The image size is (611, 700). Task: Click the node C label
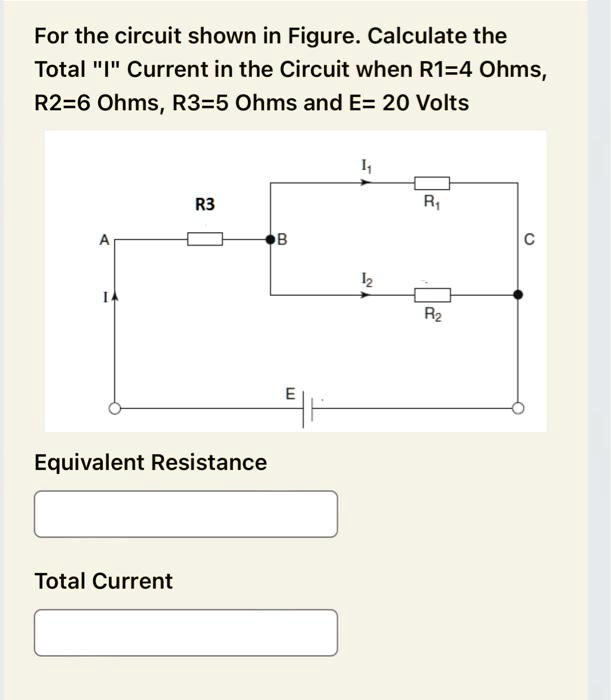tap(529, 239)
